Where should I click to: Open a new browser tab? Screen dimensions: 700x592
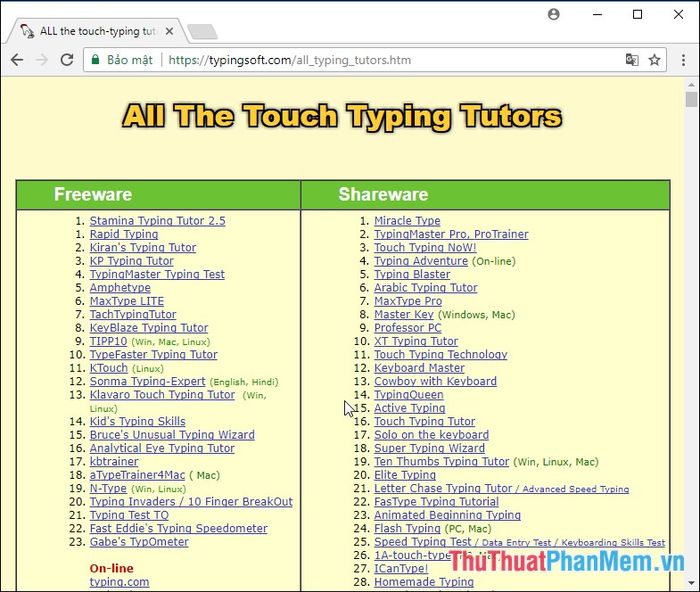pos(202,31)
